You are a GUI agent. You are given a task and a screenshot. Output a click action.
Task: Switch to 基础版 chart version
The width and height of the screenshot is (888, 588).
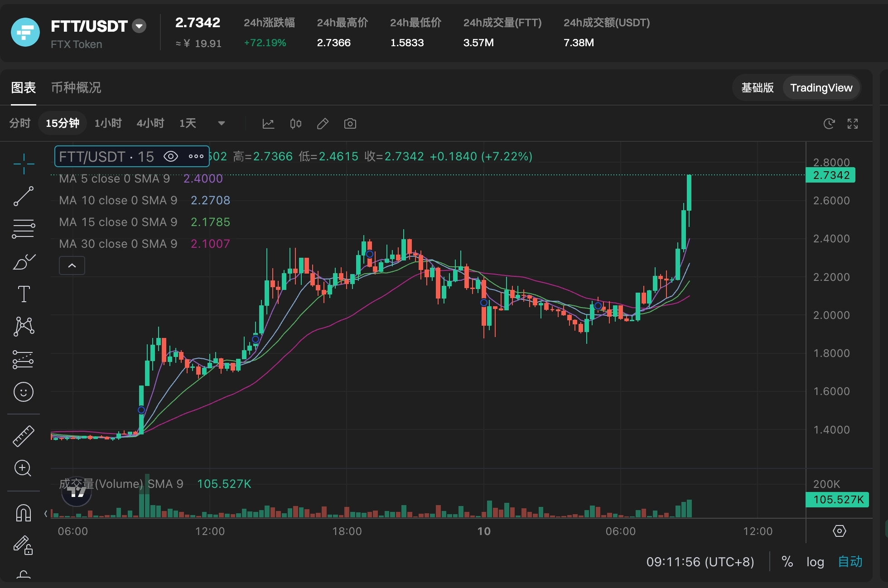(x=757, y=87)
